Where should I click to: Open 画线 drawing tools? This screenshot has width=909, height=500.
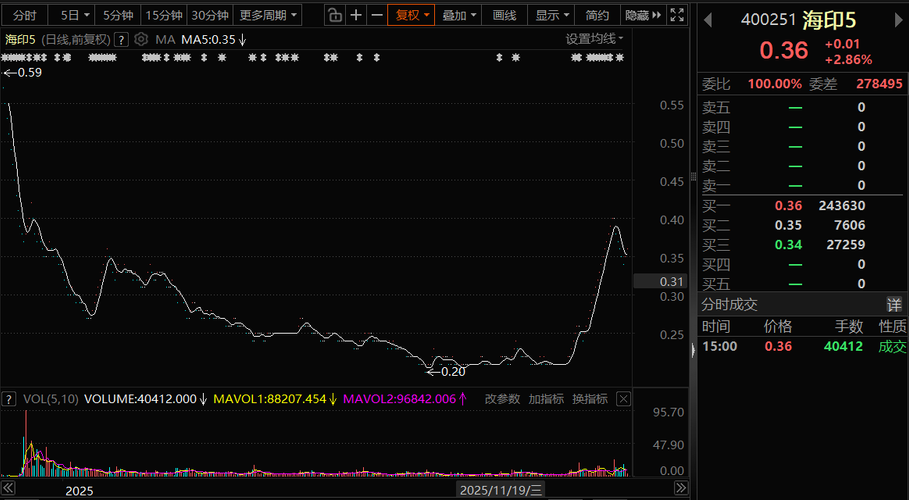coord(504,15)
